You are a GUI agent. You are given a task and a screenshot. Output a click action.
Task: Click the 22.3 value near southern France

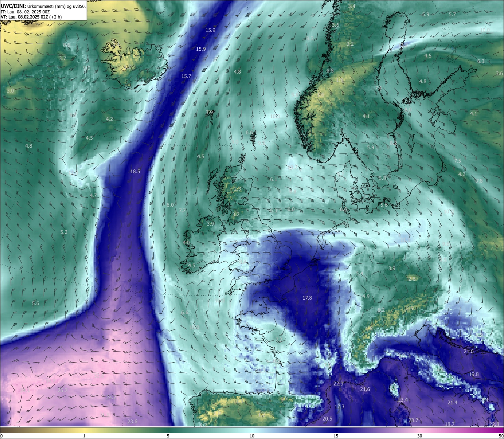click(338, 383)
